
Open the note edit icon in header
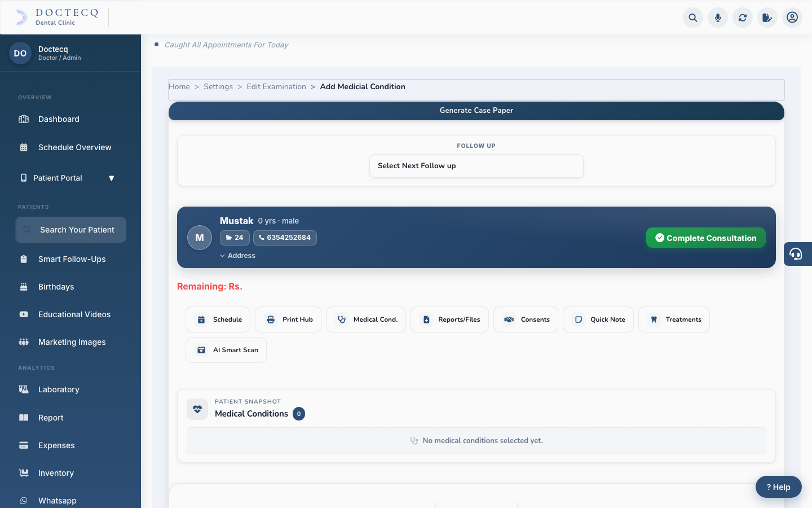pyautogui.click(x=767, y=17)
